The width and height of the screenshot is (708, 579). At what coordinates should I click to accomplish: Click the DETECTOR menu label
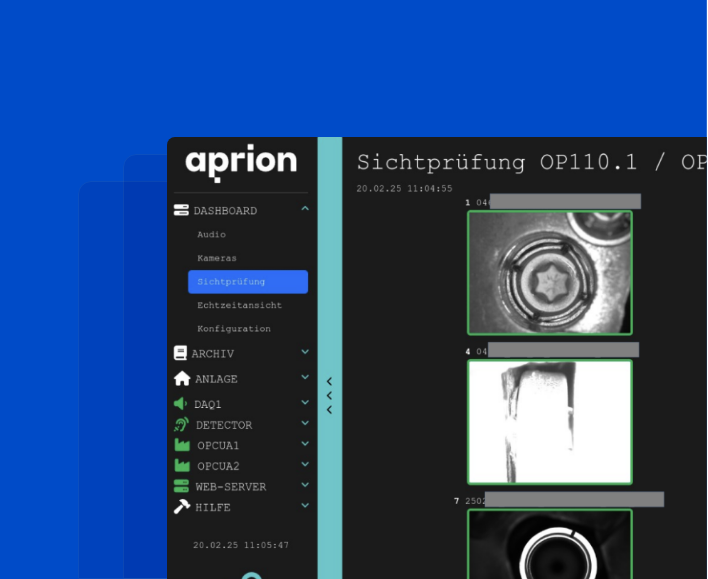coord(224,425)
